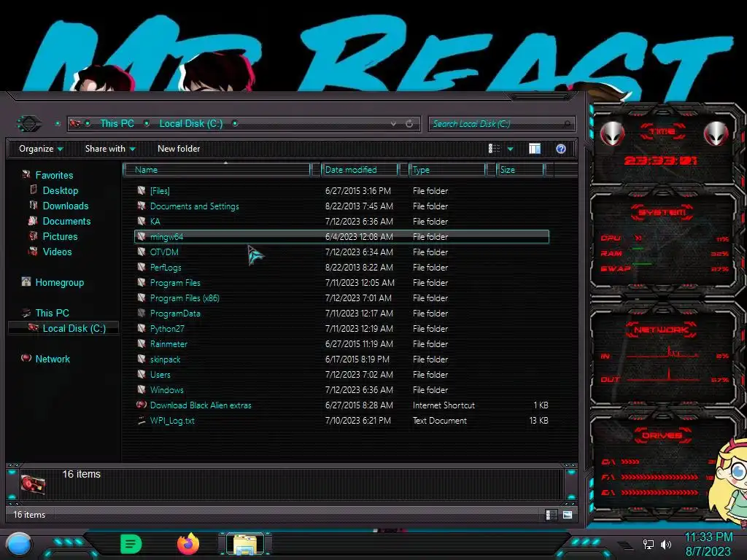This screenshot has width=747, height=560.
Task: Click the KA folder icon
Action: tap(141, 221)
